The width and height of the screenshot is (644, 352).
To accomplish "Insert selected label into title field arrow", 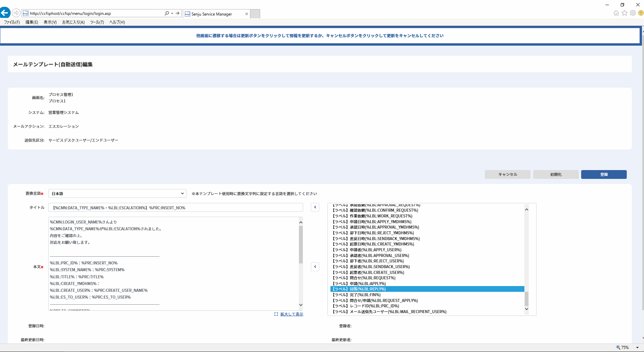I will (x=315, y=207).
